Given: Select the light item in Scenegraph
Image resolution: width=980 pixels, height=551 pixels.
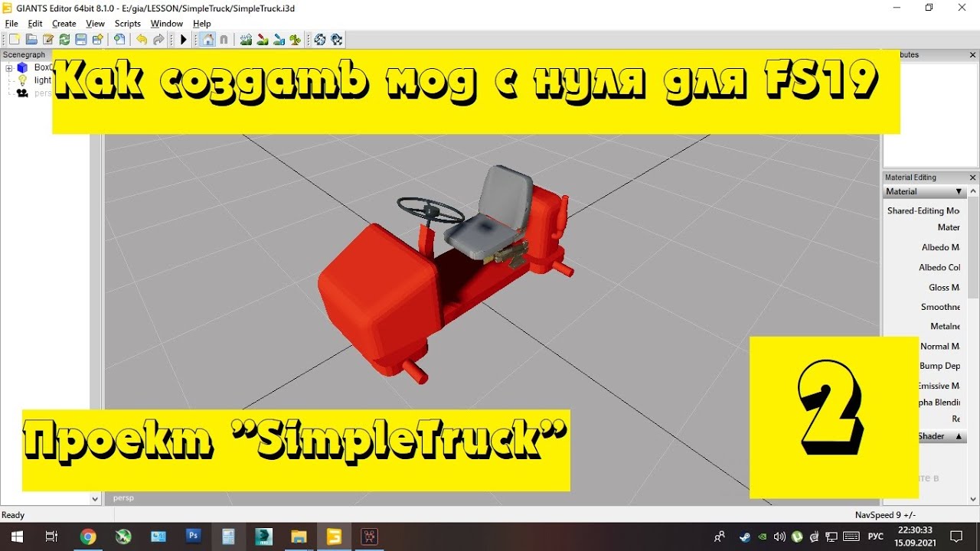Looking at the screenshot, I should [x=43, y=80].
